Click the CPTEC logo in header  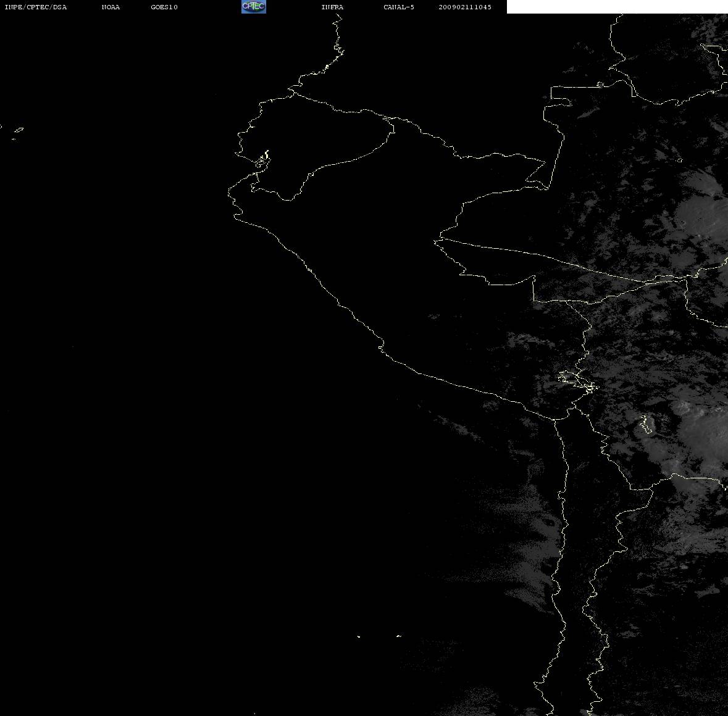[x=254, y=7]
